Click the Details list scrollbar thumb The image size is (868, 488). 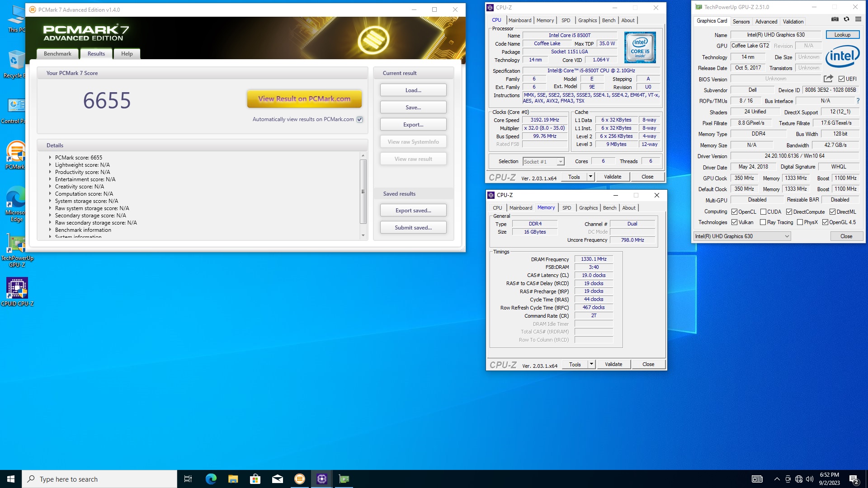click(x=363, y=192)
